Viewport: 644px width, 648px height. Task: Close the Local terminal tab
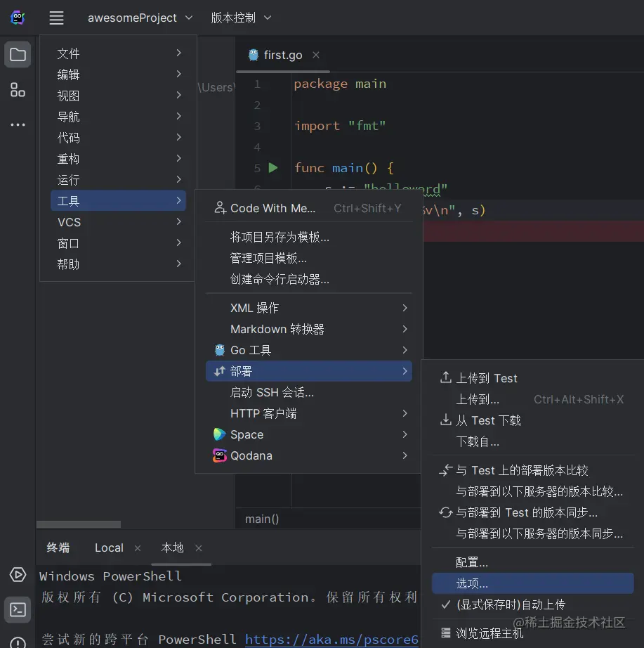(138, 548)
